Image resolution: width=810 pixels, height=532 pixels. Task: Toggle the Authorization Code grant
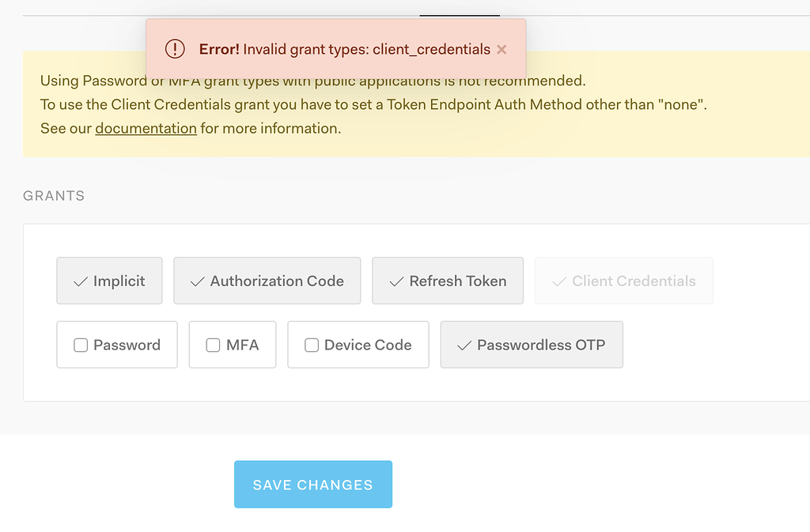pyautogui.click(x=267, y=281)
